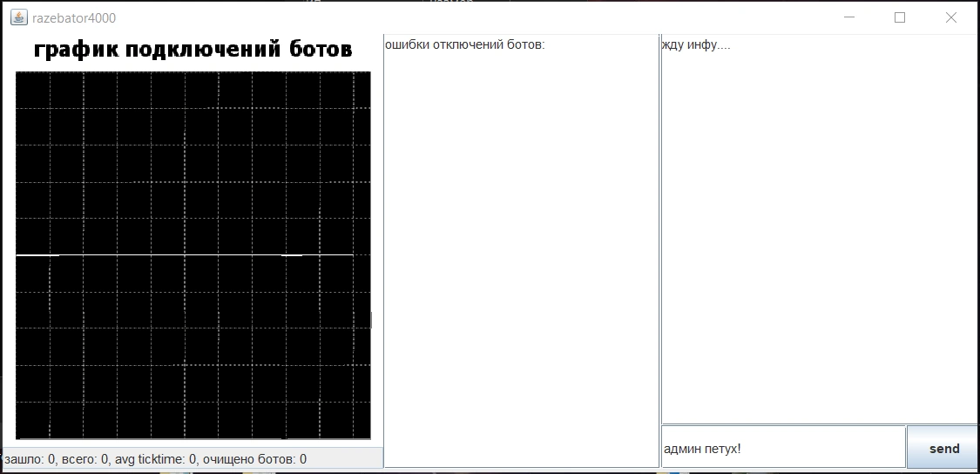Viewport: 980px width, 474px height.
Task: Click the empty center of the info log panel
Action: 819,235
